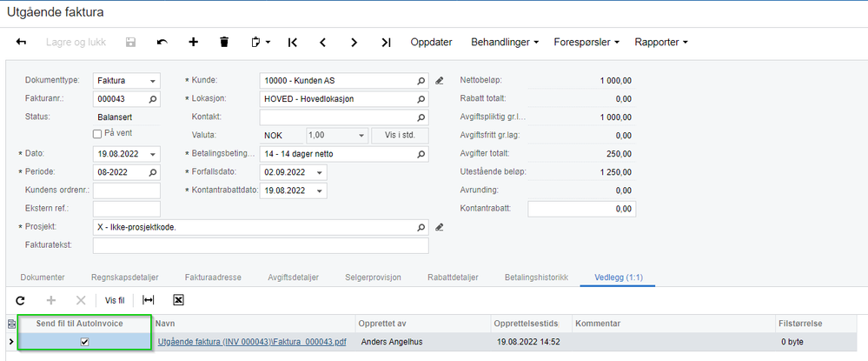Switch to the Dokumenter tab
Viewport: 868px width, 361px height.
[x=43, y=277]
